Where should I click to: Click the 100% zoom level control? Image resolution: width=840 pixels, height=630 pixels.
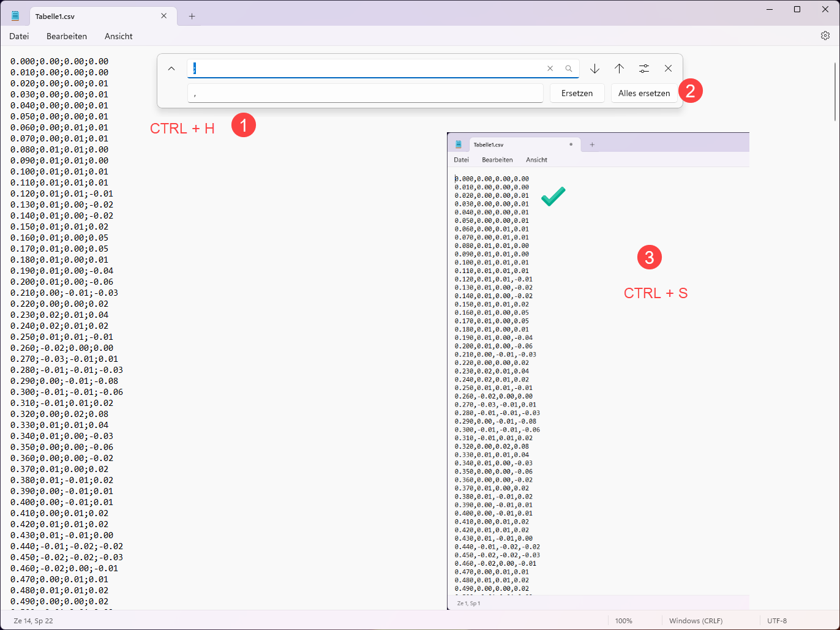[624, 620]
